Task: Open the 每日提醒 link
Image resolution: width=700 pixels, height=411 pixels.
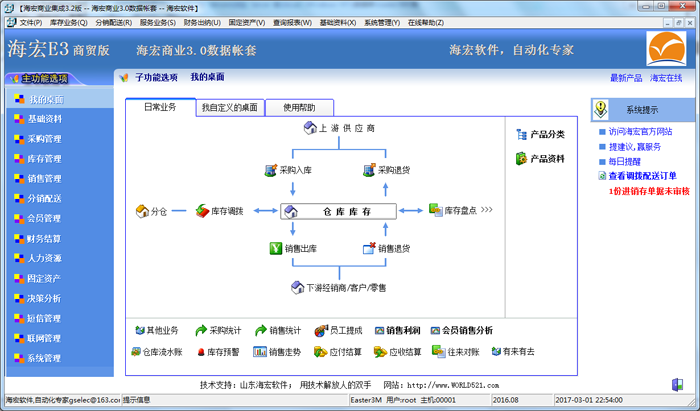Action: [x=625, y=161]
